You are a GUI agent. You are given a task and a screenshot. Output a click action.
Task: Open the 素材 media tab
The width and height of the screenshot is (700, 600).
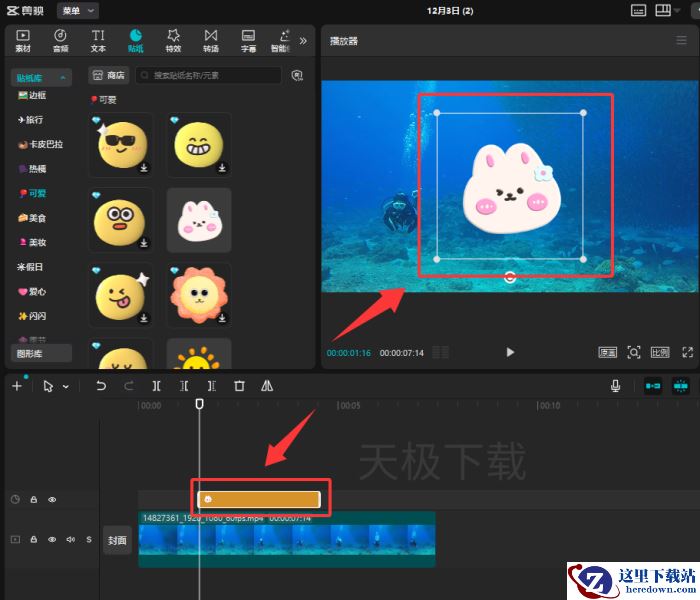[x=23, y=41]
